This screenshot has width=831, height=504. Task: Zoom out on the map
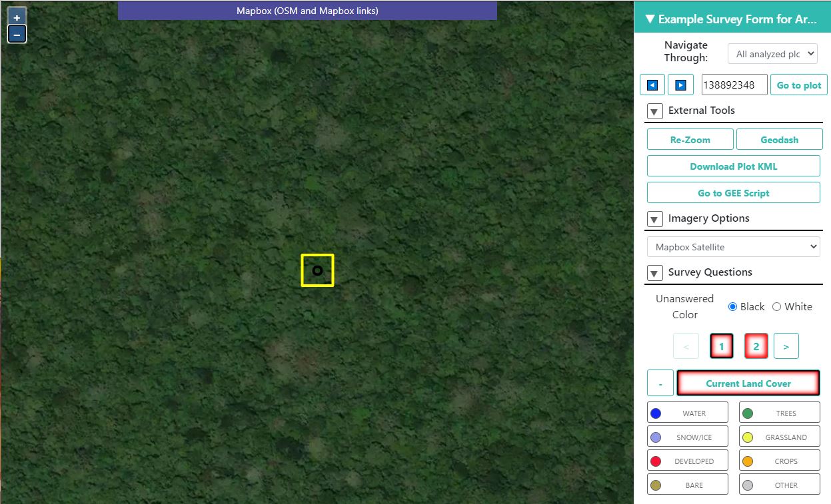(x=17, y=34)
